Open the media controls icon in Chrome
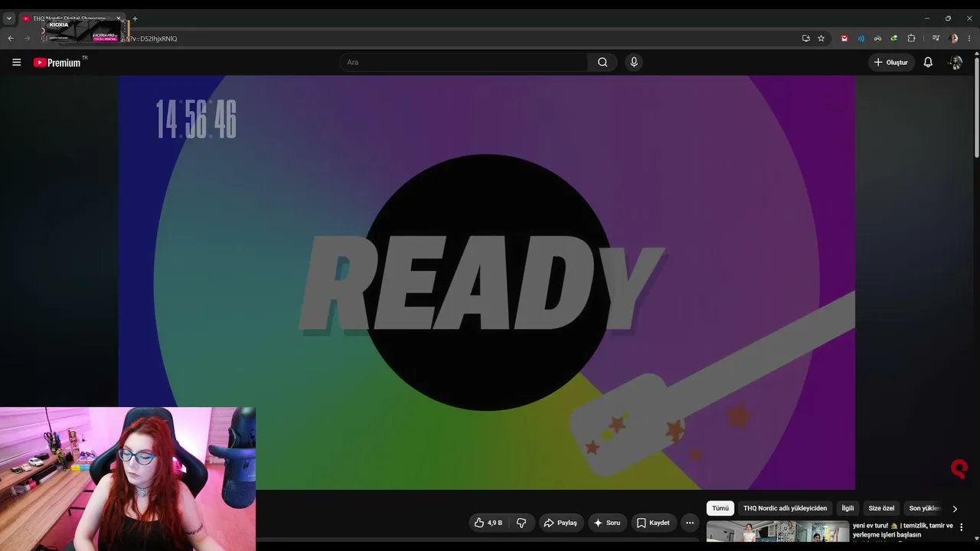This screenshot has height=551, width=980. tap(936, 38)
